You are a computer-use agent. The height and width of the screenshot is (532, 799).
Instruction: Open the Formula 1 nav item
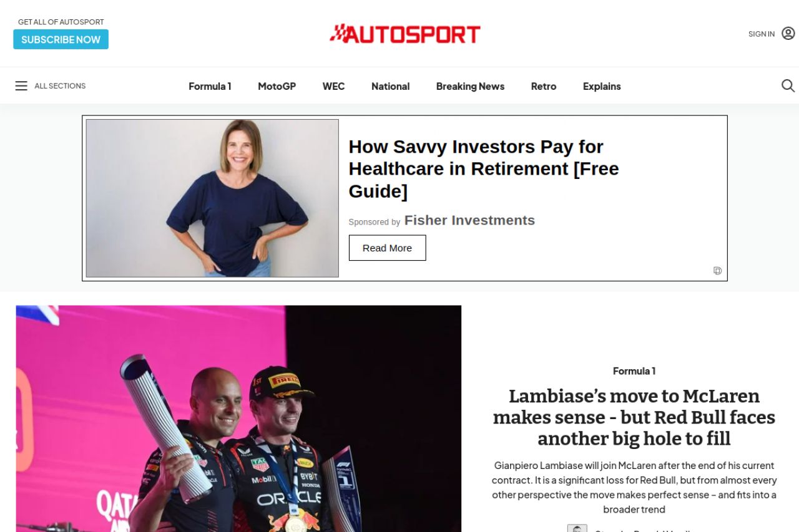click(x=210, y=86)
